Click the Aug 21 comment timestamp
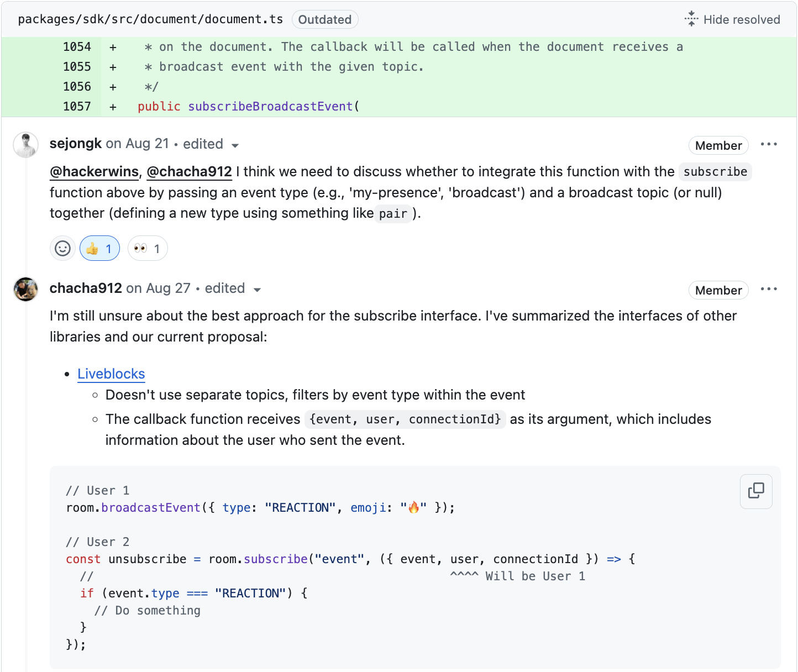798x672 pixels. tap(147, 144)
